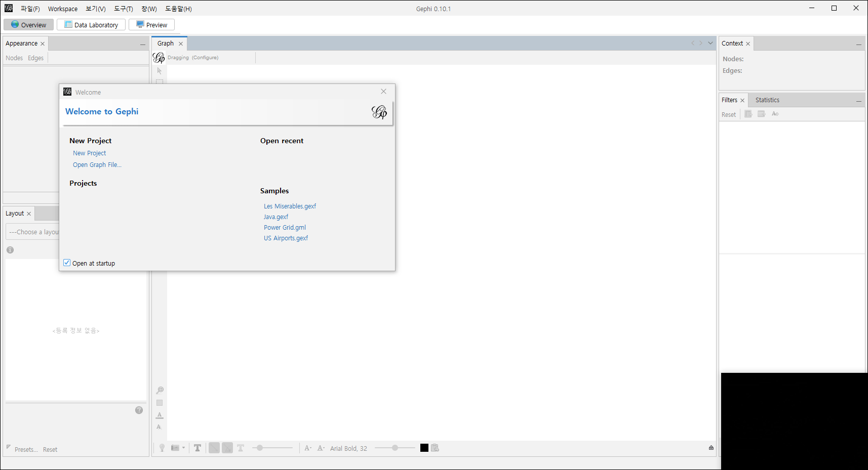Screen dimensions: 868x470
Task: Open the Workspace menu
Action: coord(63,9)
